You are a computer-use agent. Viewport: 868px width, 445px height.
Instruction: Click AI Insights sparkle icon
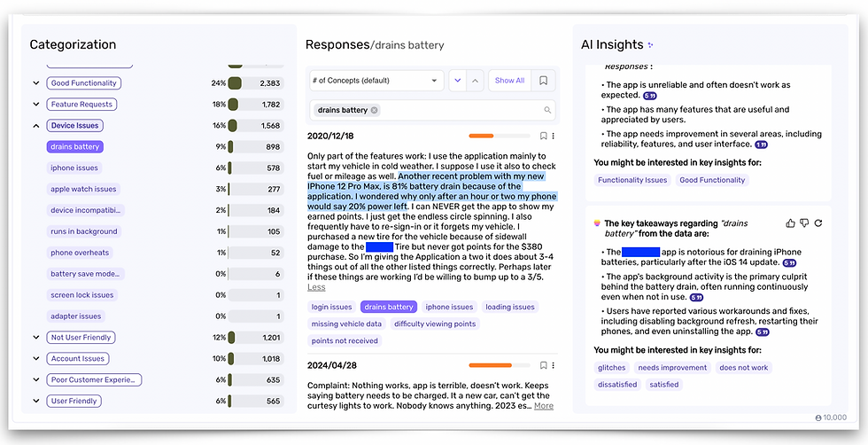click(650, 45)
